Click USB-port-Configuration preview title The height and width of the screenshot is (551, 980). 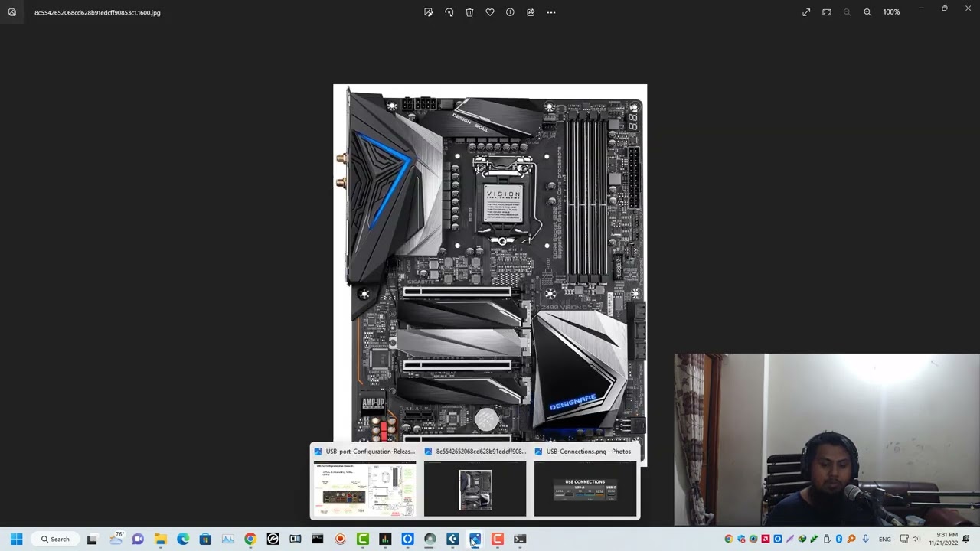[370, 452]
